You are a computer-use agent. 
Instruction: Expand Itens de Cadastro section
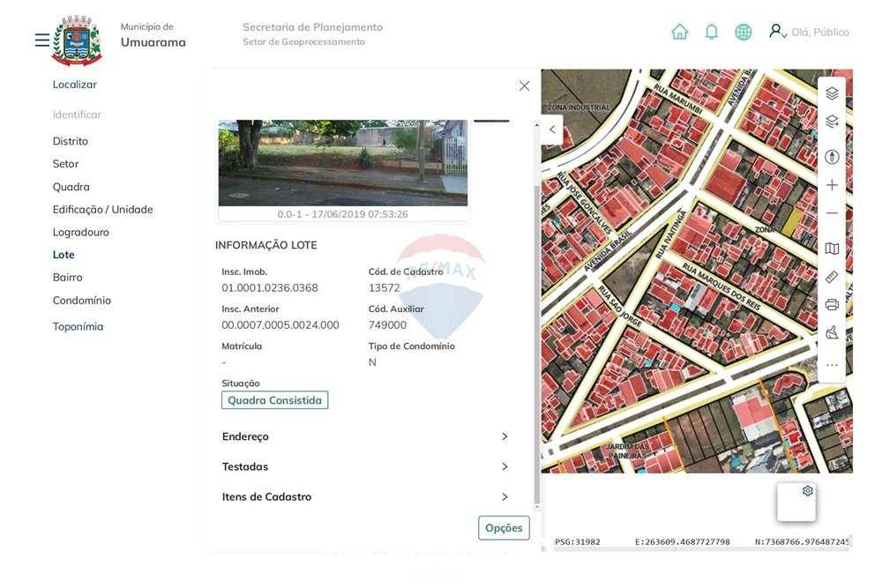(365, 496)
